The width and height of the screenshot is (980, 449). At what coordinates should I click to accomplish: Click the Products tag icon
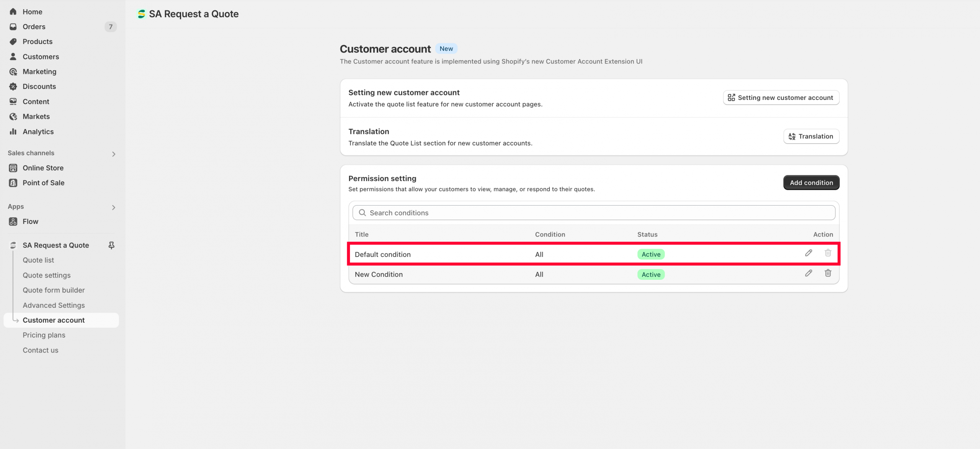coord(13,41)
